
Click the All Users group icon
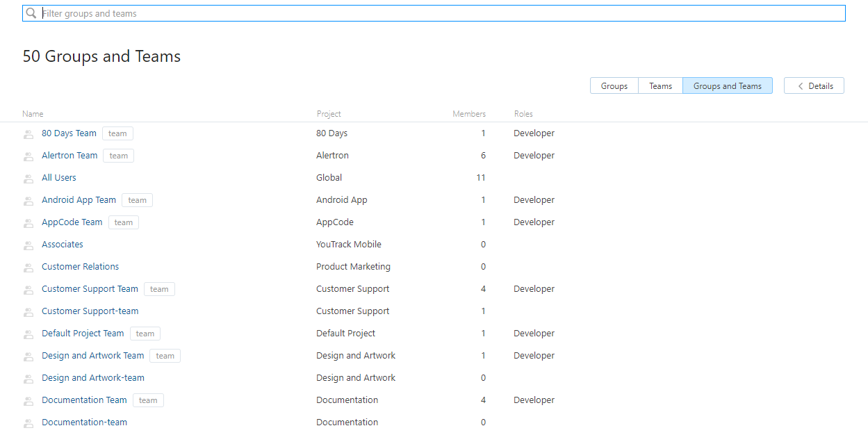(28, 178)
